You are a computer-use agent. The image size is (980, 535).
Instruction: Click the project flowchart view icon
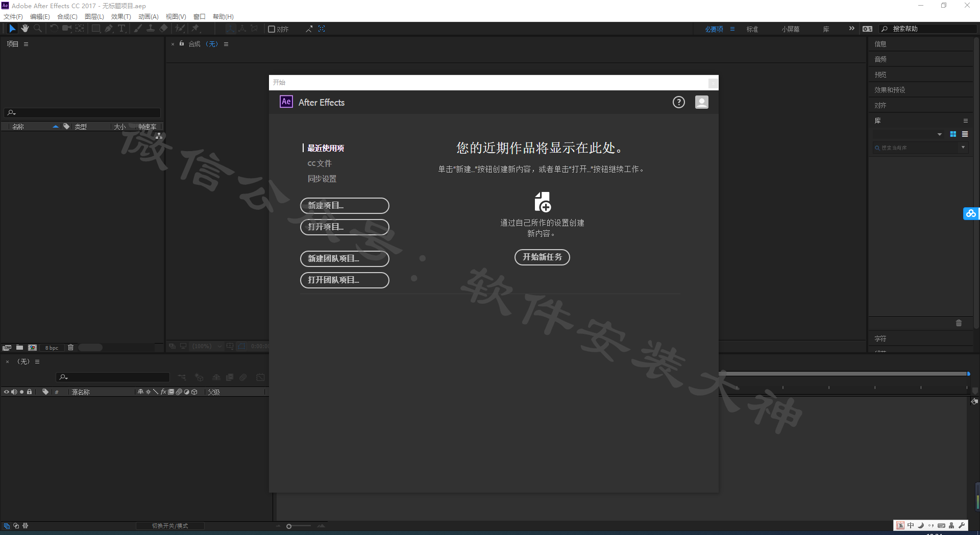[x=159, y=136]
